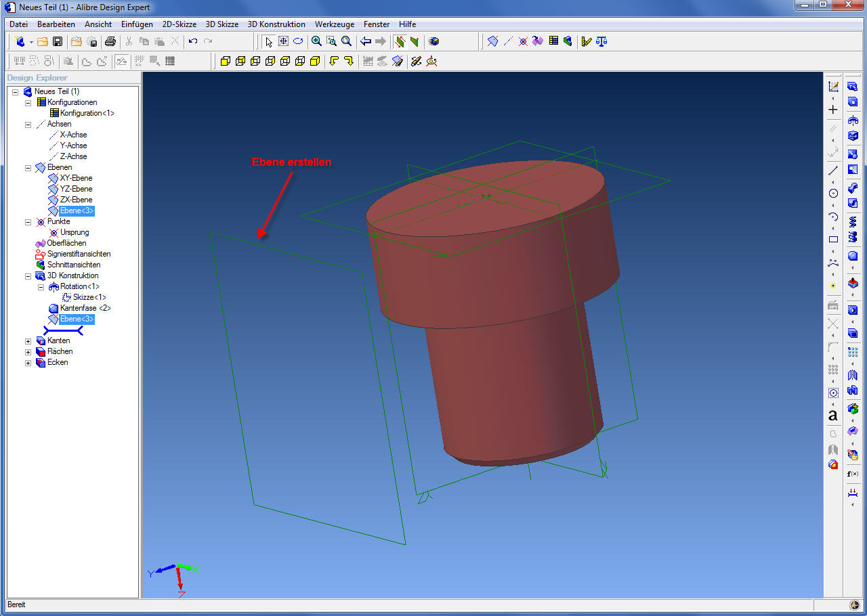This screenshot has width=867, height=616.
Task: Rotate view with yellow left-down arrow icon
Action: 334,61
